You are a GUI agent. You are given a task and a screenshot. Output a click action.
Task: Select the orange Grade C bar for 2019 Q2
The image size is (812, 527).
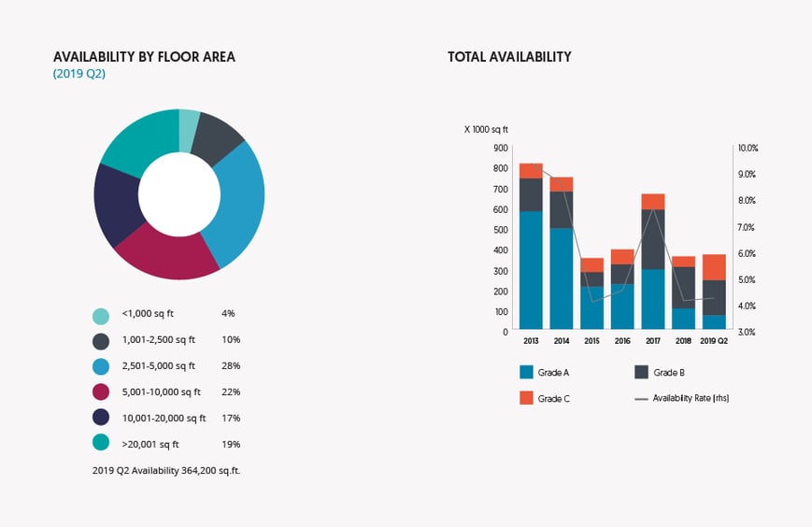tap(714, 267)
